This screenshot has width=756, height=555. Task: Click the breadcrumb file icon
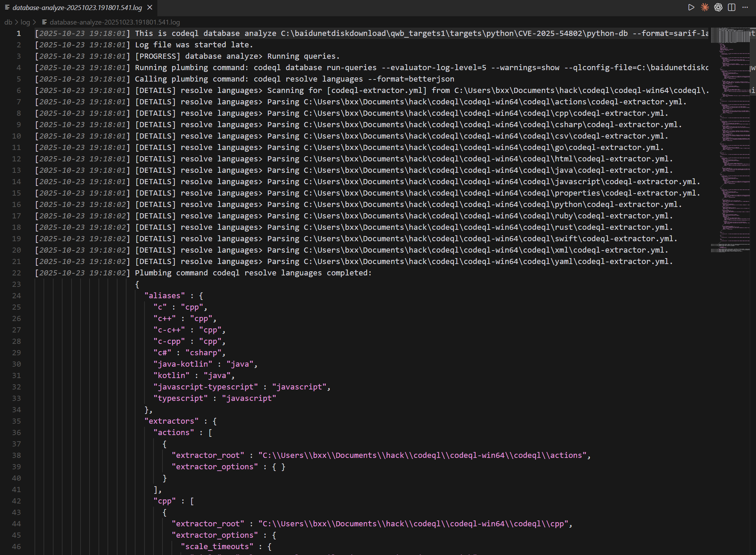pyautogui.click(x=44, y=22)
